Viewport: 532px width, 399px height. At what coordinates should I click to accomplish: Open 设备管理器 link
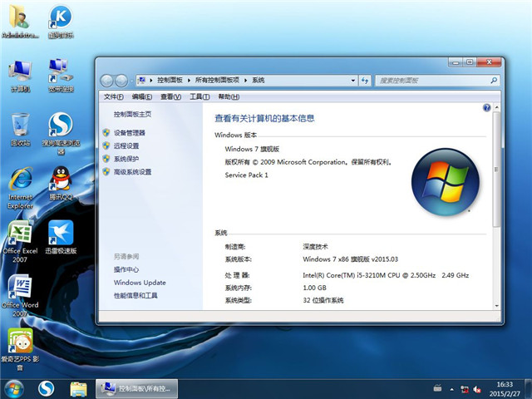click(x=130, y=133)
